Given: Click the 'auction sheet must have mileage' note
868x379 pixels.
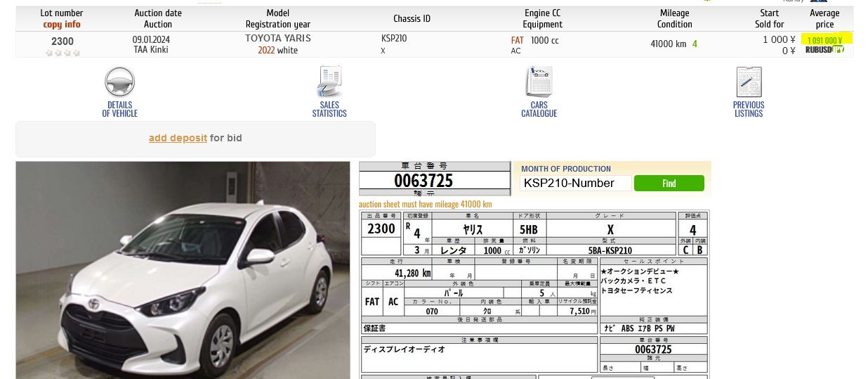Looking at the screenshot, I should [x=426, y=204].
